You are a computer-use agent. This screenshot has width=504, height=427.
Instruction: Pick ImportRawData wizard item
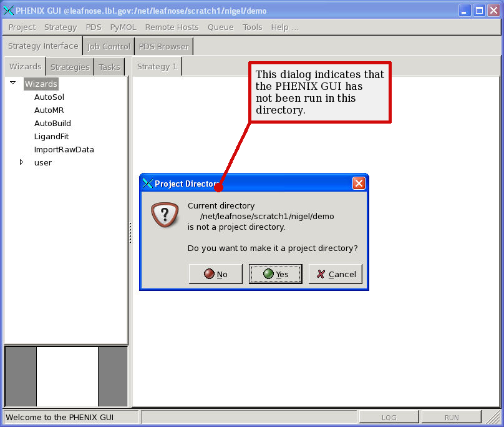click(64, 149)
